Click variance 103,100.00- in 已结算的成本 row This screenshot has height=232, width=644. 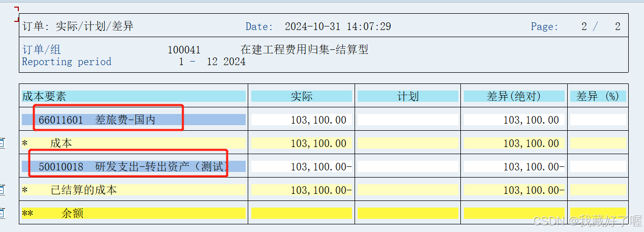[534, 190]
